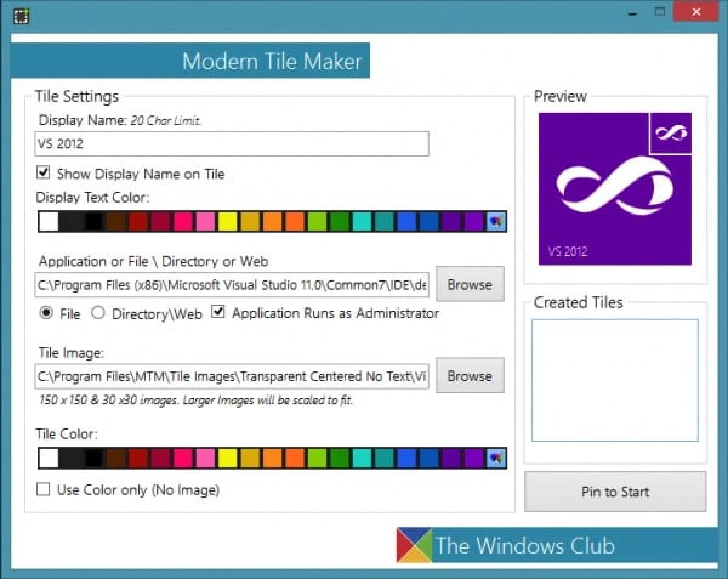728x579 pixels.
Task: Enable Use Color only (No Image)
Action: pyautogui.click(x=42, y=489)
